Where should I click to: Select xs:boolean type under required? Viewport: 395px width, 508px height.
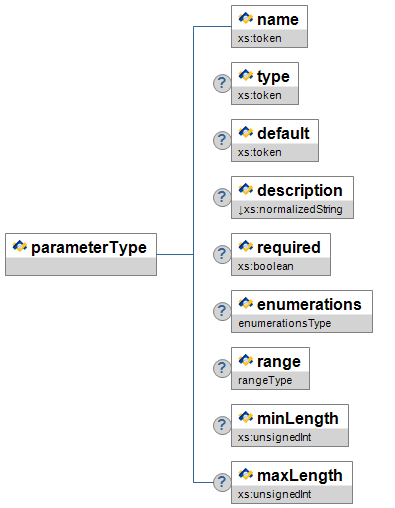266,266
